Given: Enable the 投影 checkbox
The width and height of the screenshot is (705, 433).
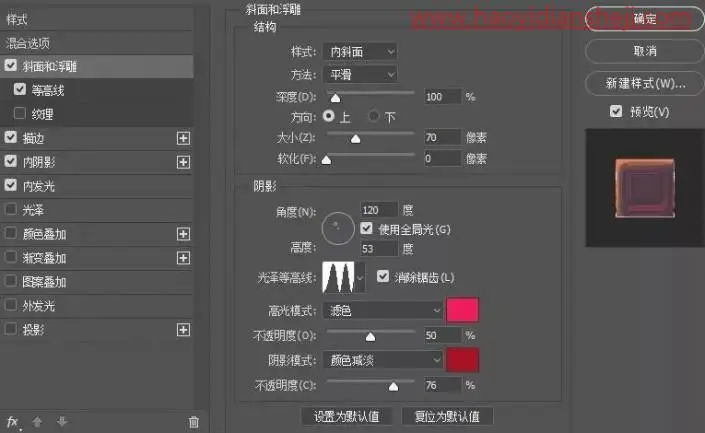Looking at the screenshot, I should (x=11, y=329).
